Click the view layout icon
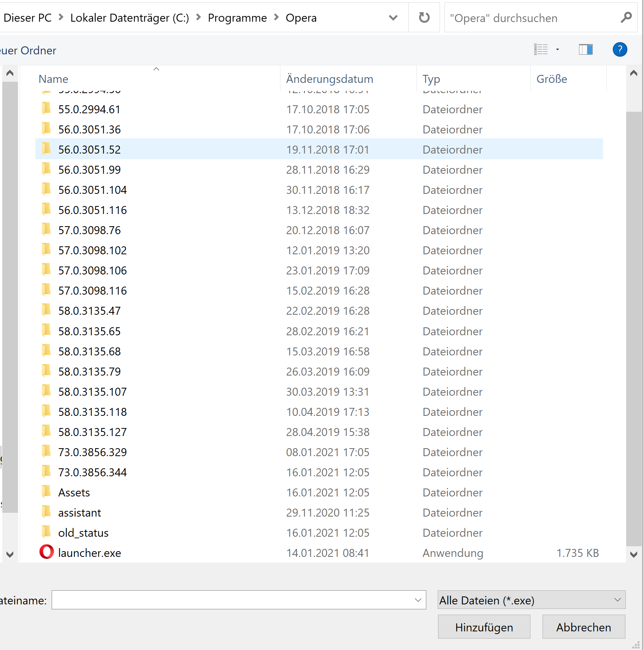Viewport: 644px width, 650px height. 541,49
